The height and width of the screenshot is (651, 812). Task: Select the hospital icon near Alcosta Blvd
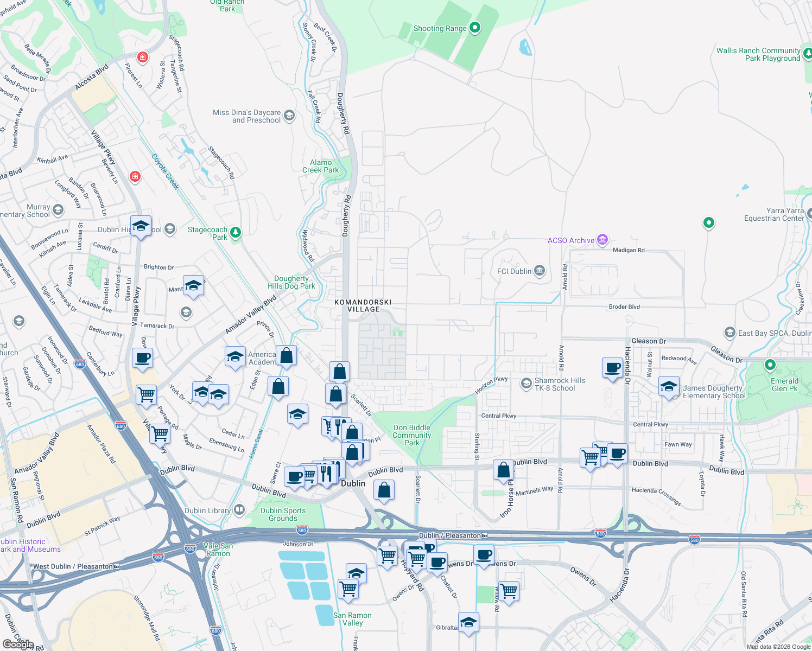142,57
